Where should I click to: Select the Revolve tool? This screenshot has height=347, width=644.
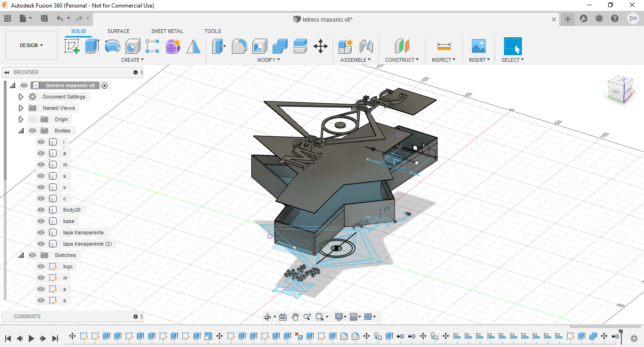(112, 46)
